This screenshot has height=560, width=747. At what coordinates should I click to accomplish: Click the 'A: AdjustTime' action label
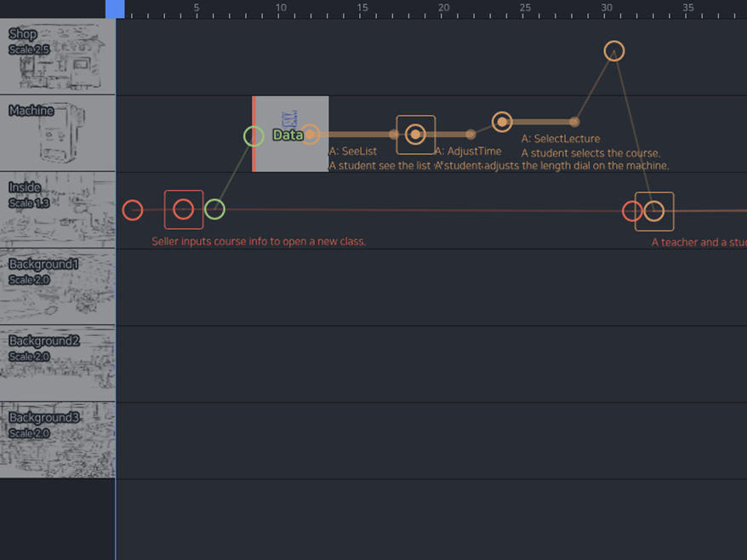(468, 151)
